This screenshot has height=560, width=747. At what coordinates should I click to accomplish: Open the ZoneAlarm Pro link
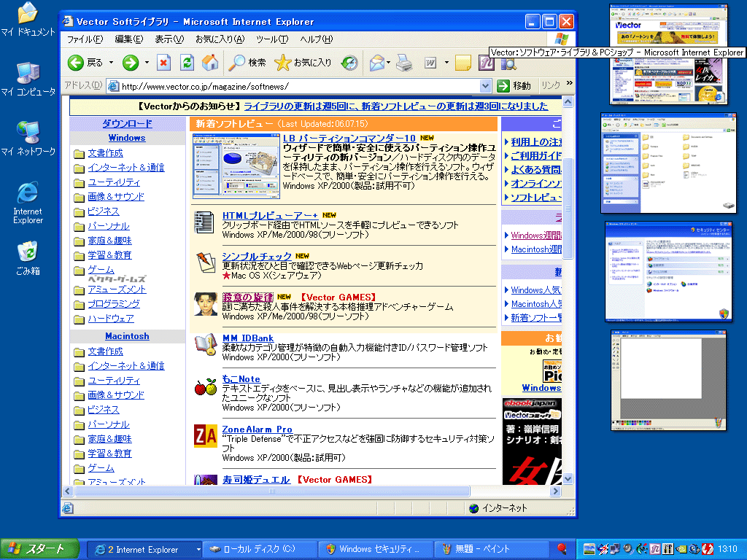coord(258,429)
